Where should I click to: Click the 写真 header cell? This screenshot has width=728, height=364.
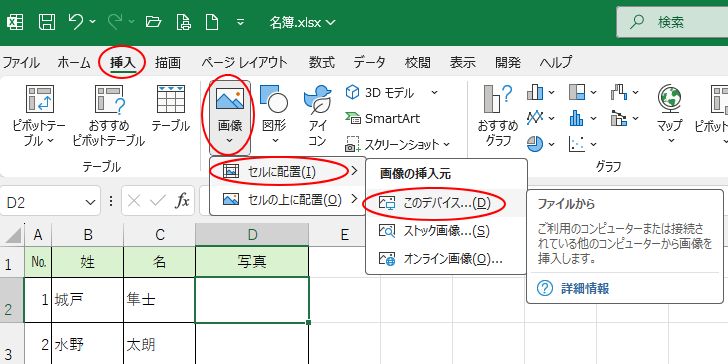click(x=252, y=262)
